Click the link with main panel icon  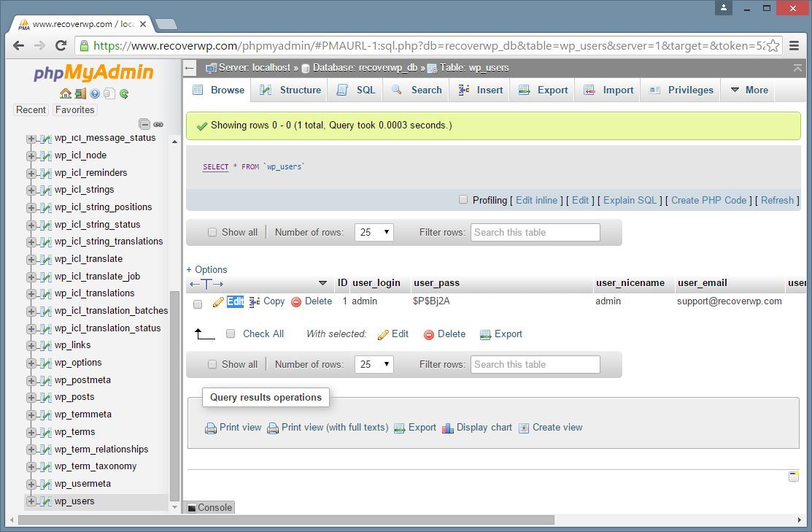[x=158, y=124]
